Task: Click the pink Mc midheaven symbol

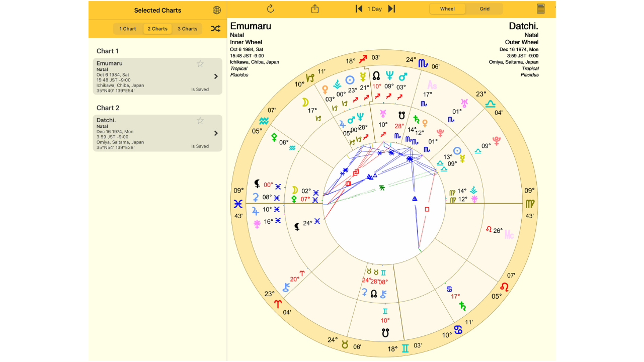Action: (509, 234)
